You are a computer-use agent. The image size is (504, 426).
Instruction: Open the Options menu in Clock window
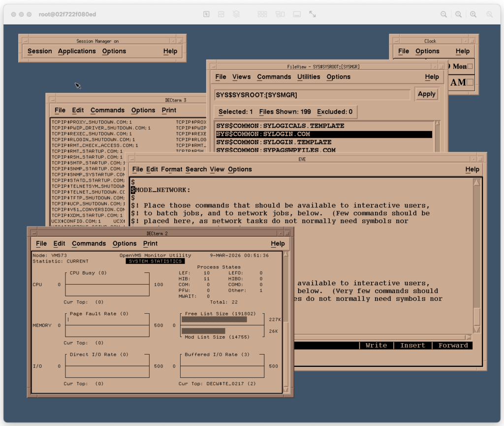click(x=427, y=51)
